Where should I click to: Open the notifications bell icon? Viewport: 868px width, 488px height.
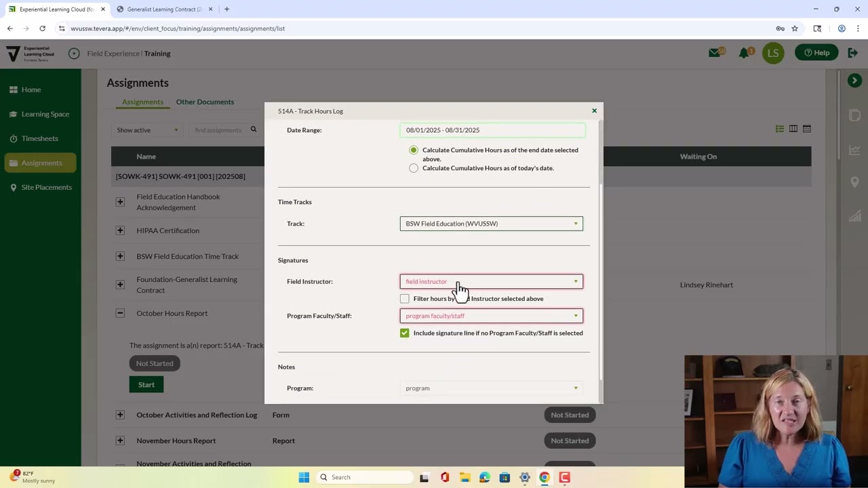745,52
